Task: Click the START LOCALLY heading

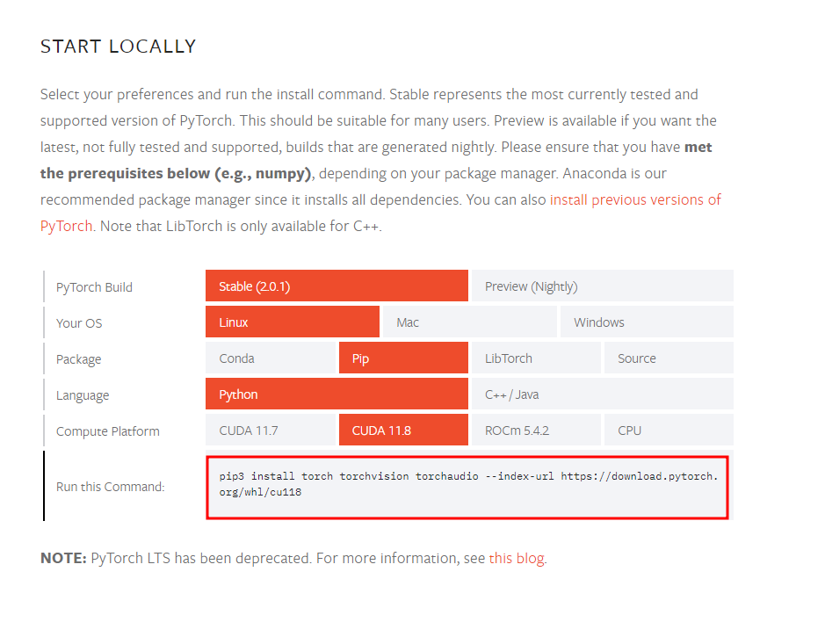Action: [118, 47]
